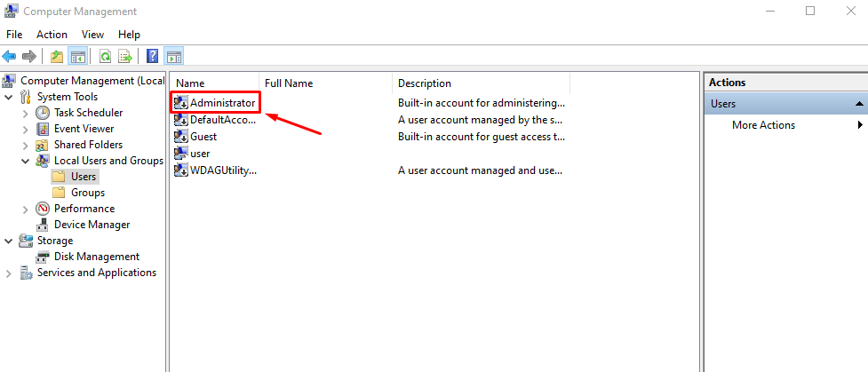Expand the Event Viewer node
The width and height of the screenshot is (868, 372).
coord(25,129)
